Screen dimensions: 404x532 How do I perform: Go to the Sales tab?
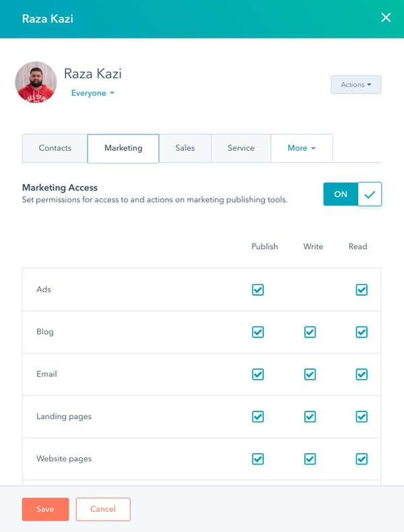184,148
